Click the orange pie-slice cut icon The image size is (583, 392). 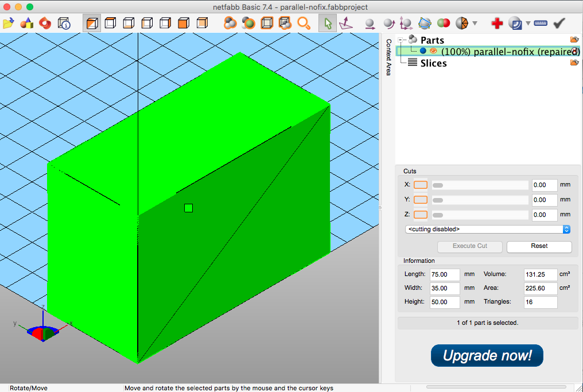pos(462,23)
